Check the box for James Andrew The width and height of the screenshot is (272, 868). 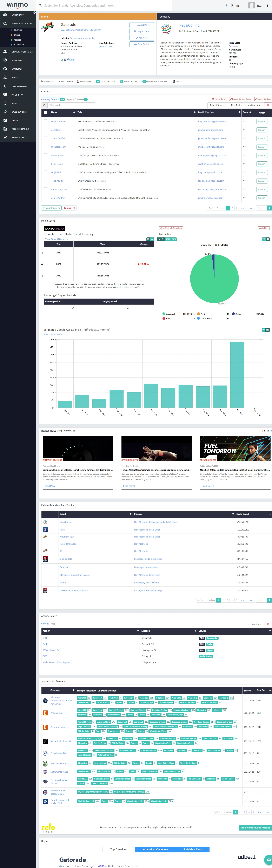click(x=46, y=198)
